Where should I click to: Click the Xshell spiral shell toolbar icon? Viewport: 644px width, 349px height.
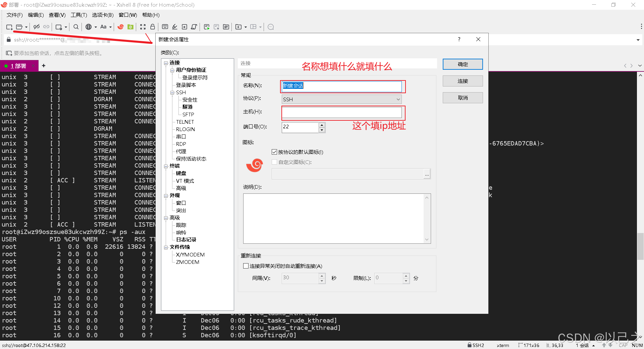point(121,27)
